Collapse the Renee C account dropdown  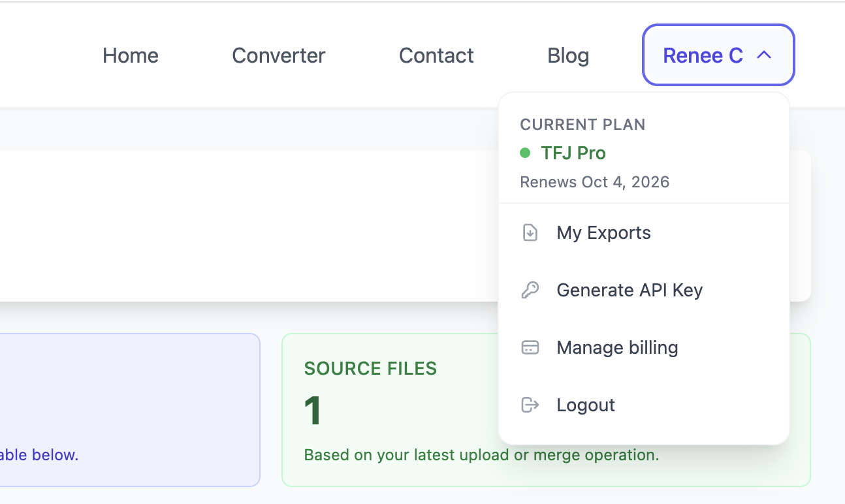(x=718, y=55)
